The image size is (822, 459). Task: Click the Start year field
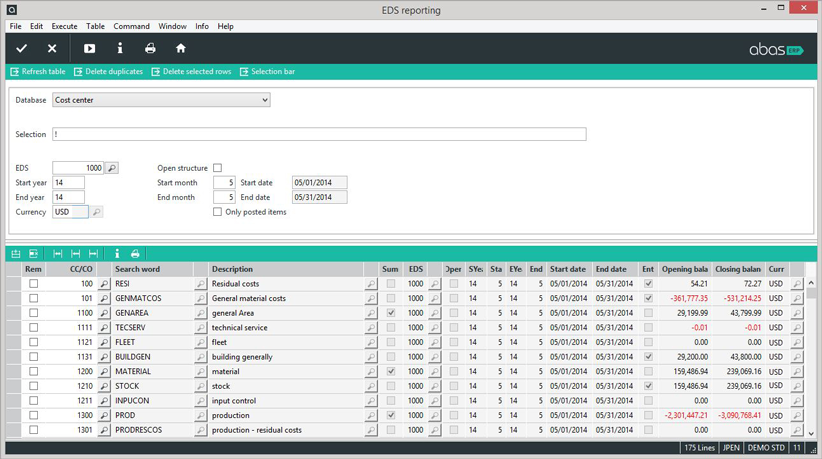[x=68, y=183]
